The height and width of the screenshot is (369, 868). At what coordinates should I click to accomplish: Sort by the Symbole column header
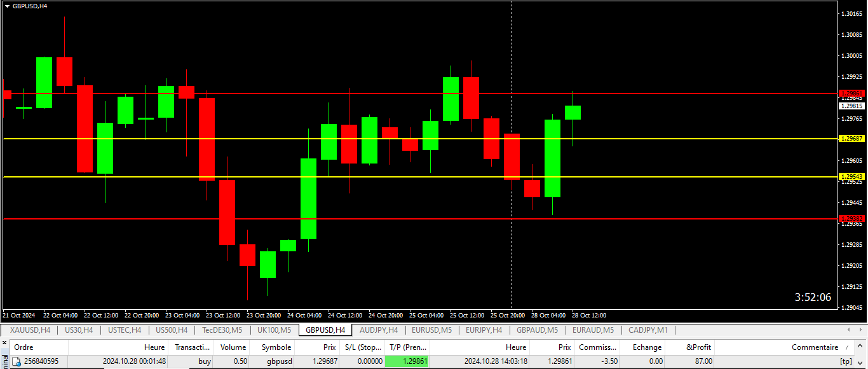point(272,347)
